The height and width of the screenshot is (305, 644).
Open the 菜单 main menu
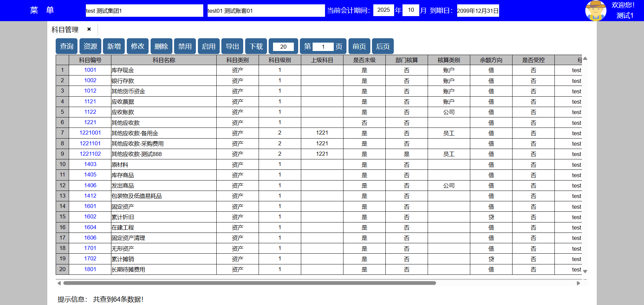coord(42,10)
